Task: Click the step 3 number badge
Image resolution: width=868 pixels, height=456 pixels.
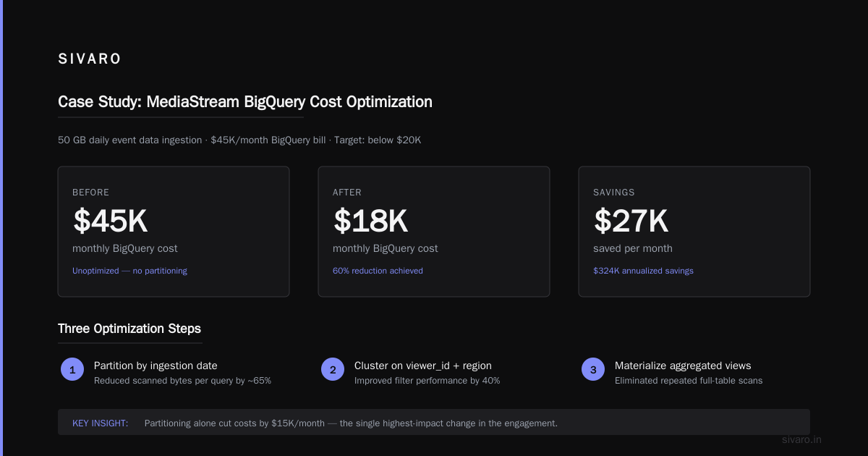Action: [593, 369]
